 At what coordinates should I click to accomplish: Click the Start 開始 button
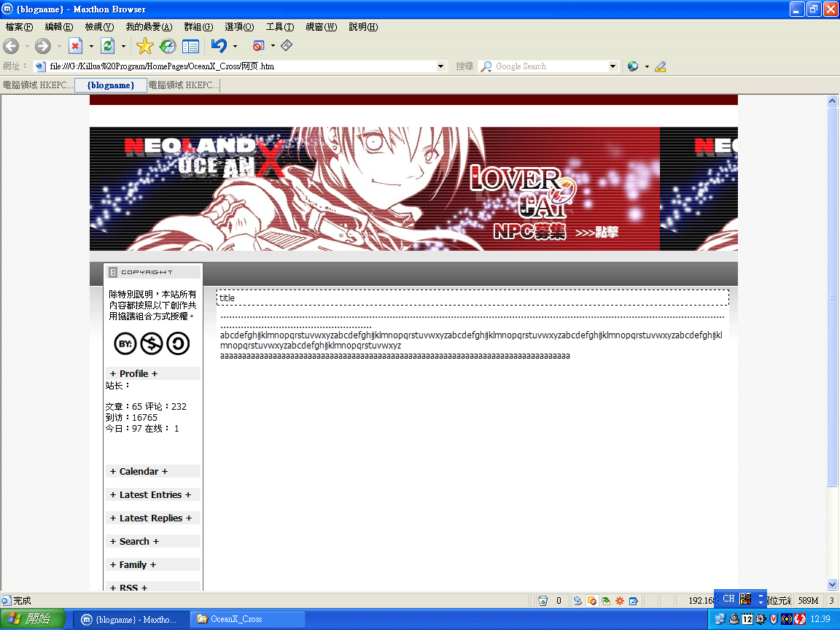click(32, 619)
